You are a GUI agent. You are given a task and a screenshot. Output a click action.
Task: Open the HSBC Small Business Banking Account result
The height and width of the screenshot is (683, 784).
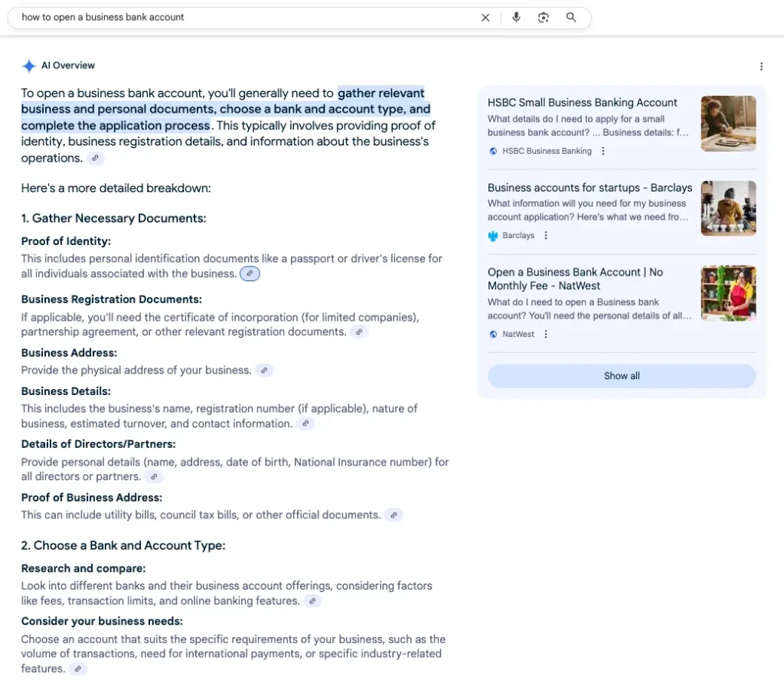point(582,103)
